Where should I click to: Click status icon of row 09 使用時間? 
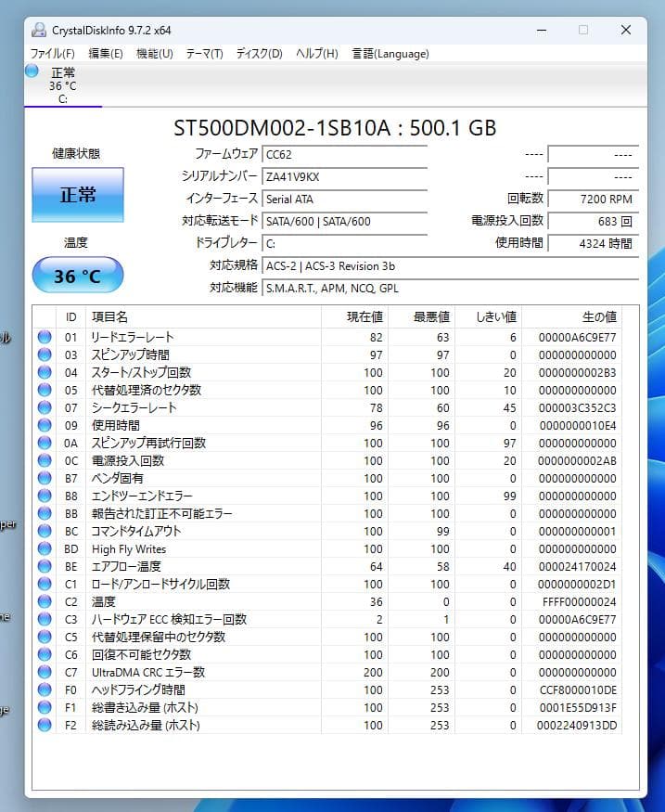pyautogui.click(x=45, y=425)
